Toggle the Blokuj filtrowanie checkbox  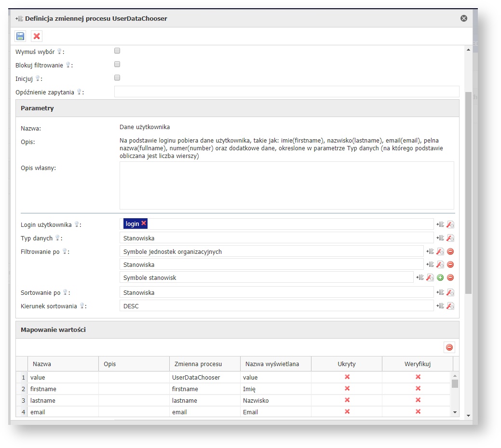(117, 64)
